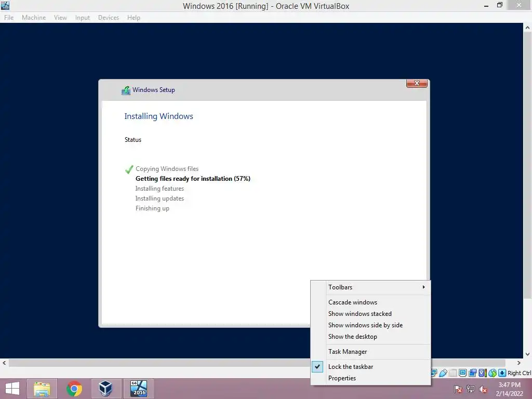Open Task Manager from context menu
Viewport: 532px width, 399px height.
(370, 352)
